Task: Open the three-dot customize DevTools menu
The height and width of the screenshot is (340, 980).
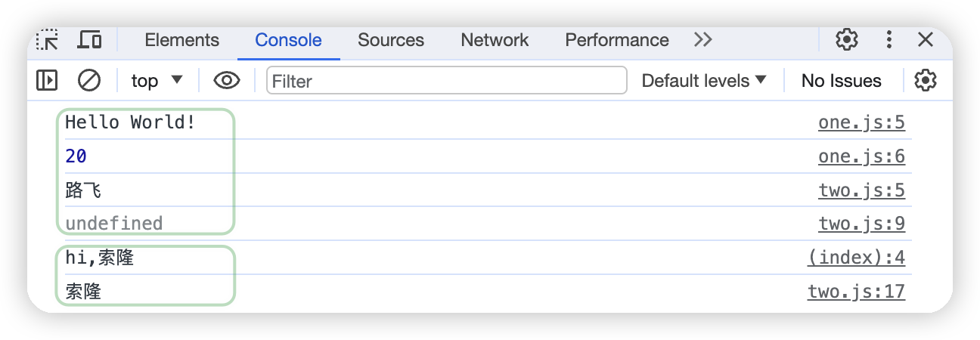Action: pos(889,40)
